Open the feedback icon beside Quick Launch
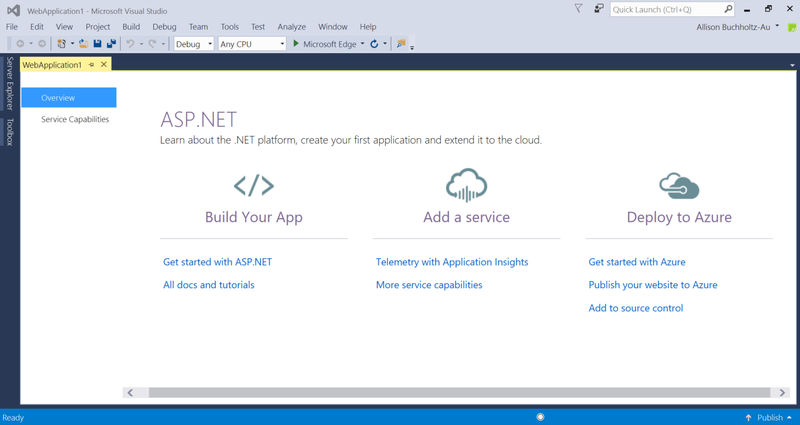This screenshot has height=425, width=800. (x=599, y=9)
